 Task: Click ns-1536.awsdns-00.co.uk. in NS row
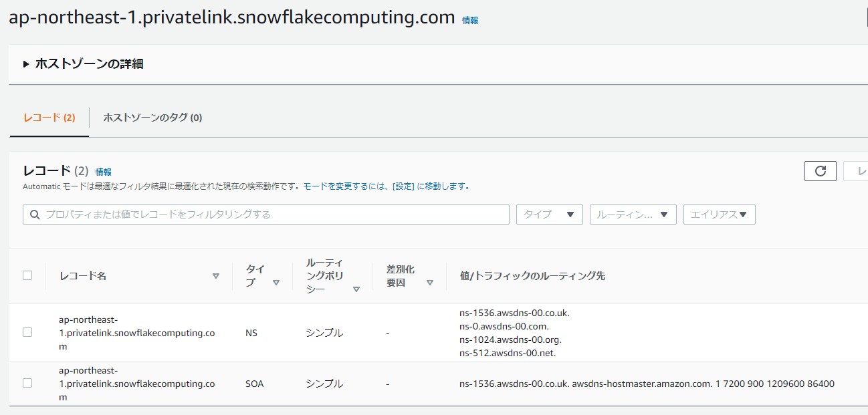point(514,313)
